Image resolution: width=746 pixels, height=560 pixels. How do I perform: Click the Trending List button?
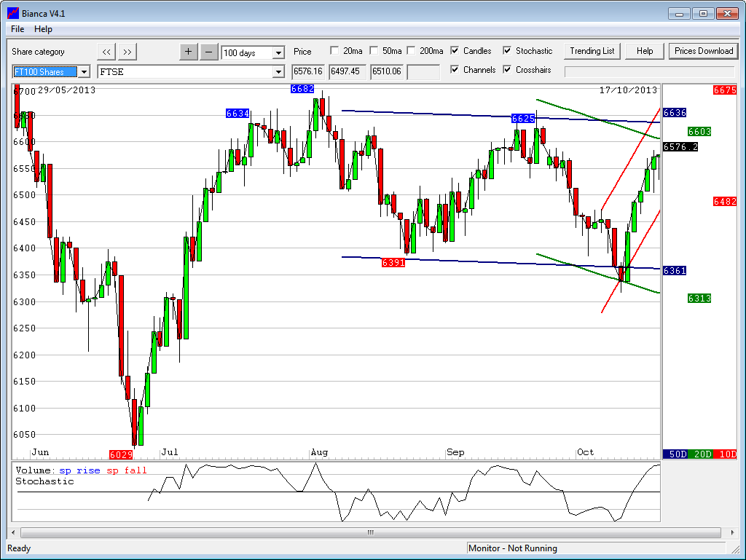coord(592,51)
